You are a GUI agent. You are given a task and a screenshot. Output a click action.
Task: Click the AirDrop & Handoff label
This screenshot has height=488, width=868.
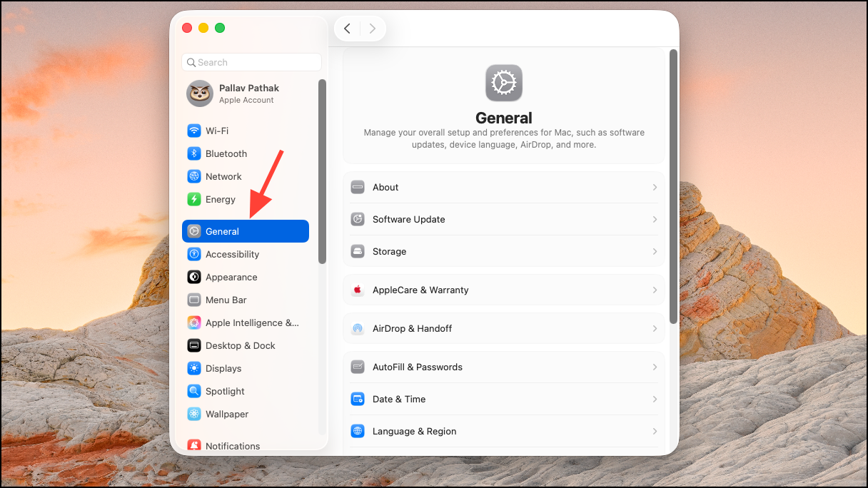pos(412,328)
